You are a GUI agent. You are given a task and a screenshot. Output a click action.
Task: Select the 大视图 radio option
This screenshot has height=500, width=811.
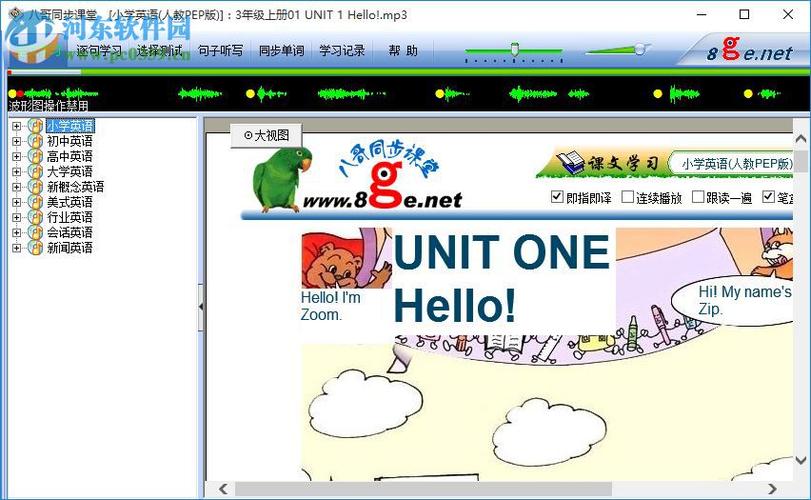pos(248,135)
